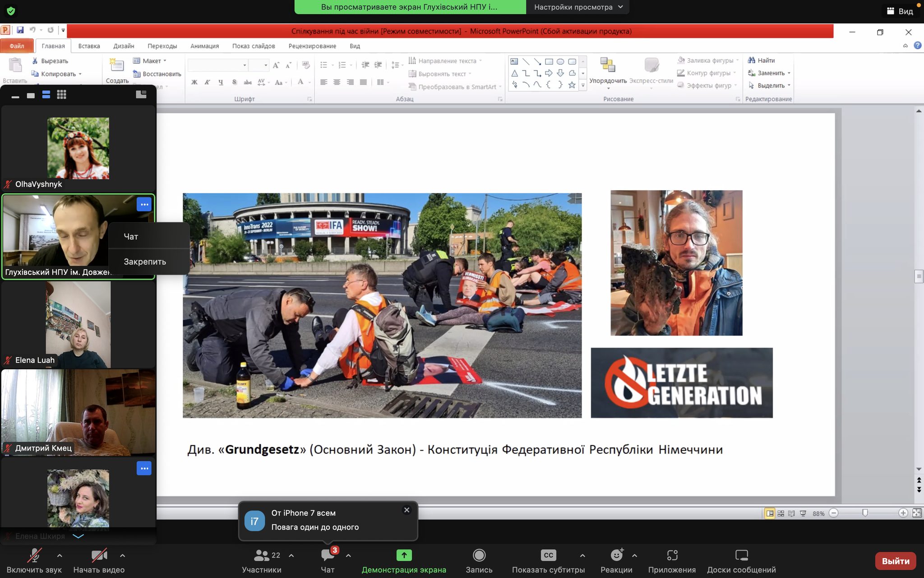Toggle text shadow S formatting

[234, 82]
